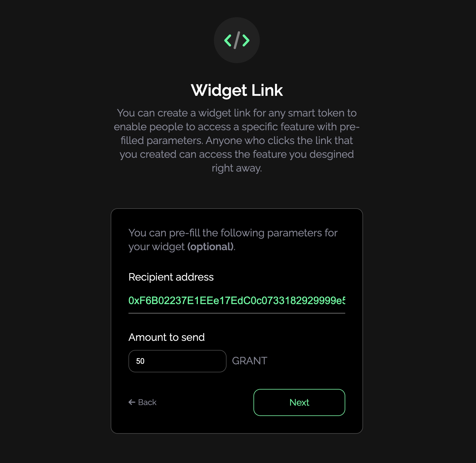The height and width of the screenshot is (463, 476).
Task: Click the Amount to send label
Action: click(x=167, y=337)
